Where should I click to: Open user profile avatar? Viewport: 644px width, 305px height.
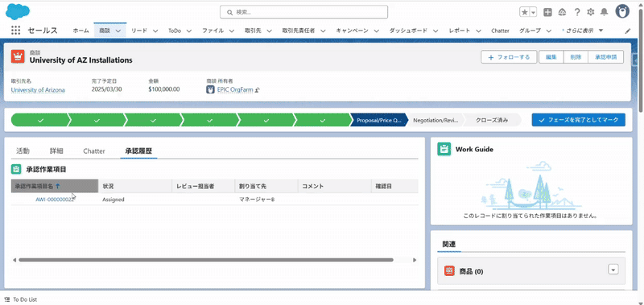pyautogui.click(x=622, y=11)
